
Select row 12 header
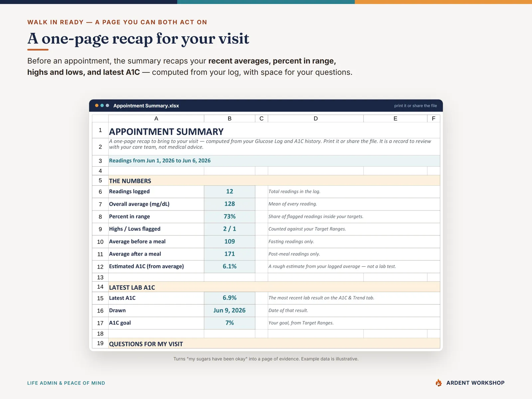tap(100, 267)
